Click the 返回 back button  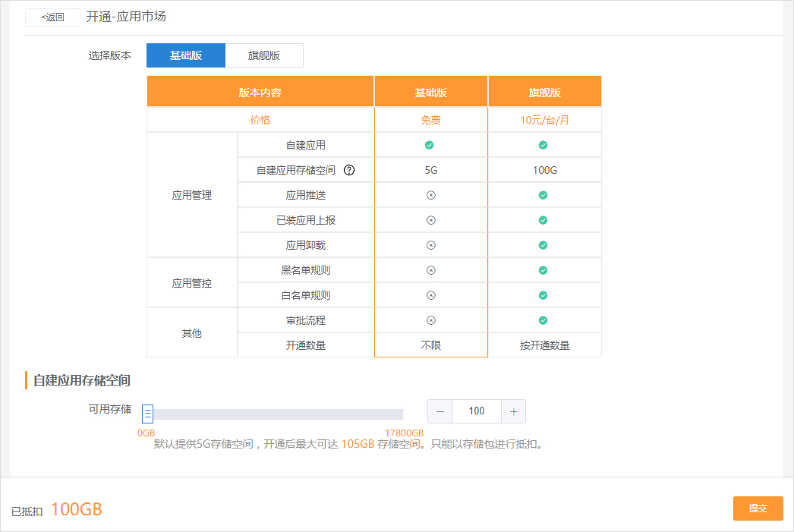tap(52, 17)
